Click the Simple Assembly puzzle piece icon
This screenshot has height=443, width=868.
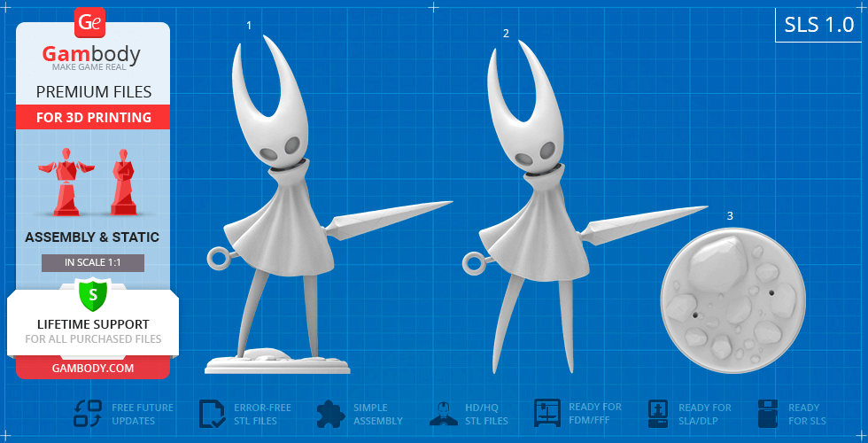tap(330, 414)
